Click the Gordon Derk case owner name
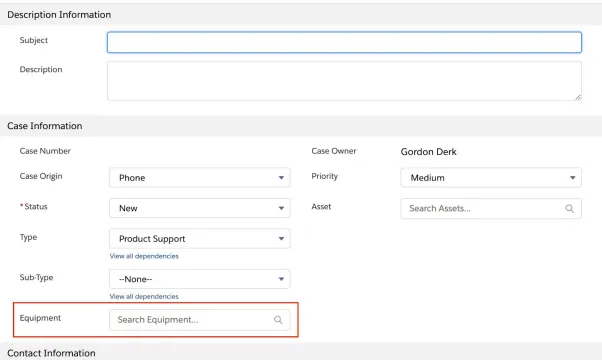 [428, 152]
